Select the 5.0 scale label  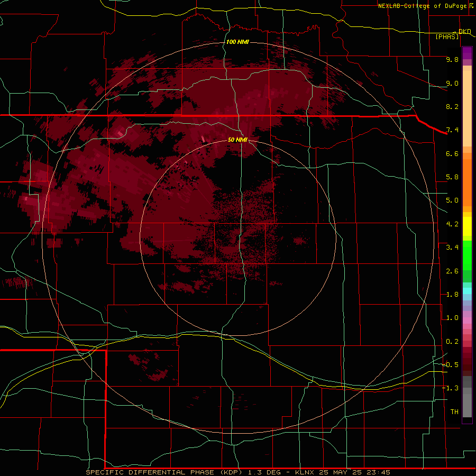tap(452, 200)
